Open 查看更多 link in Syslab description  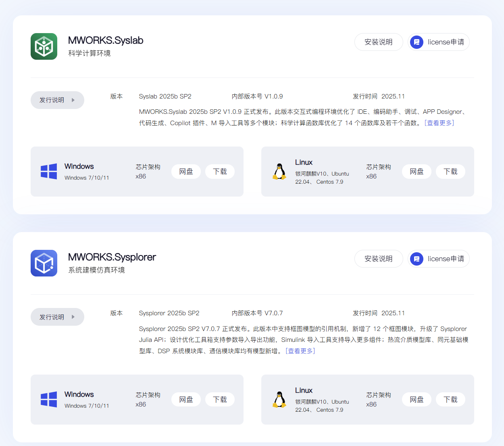tap(439, 123)
